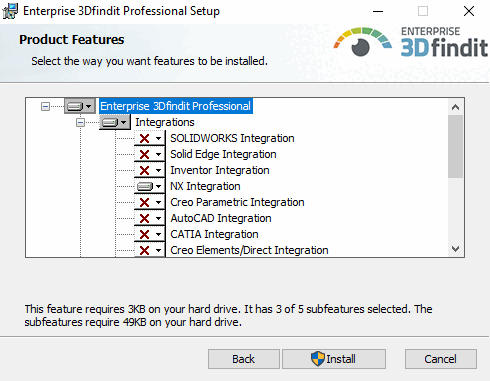Click the Back button

(244, 359)
